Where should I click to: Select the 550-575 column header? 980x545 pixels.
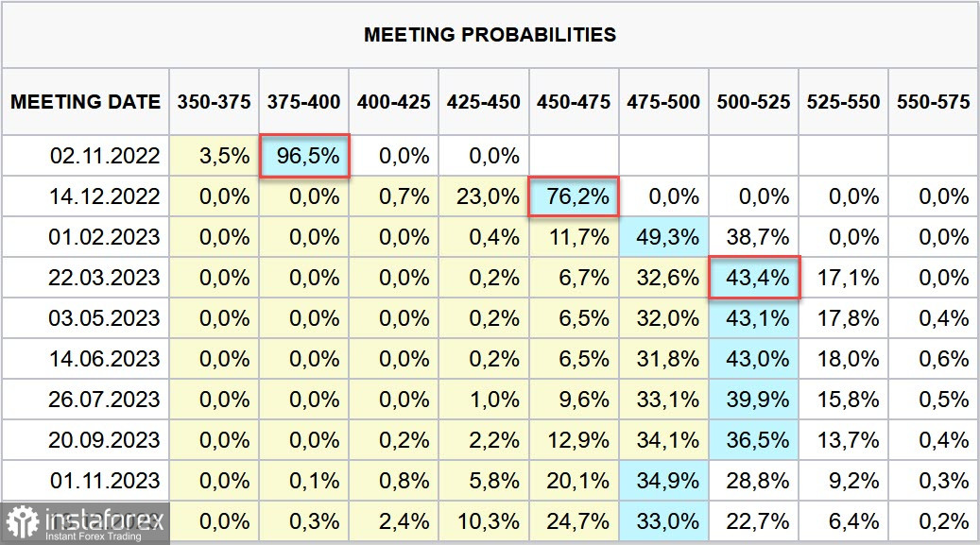pyautogui.click(x=934, y=102)
